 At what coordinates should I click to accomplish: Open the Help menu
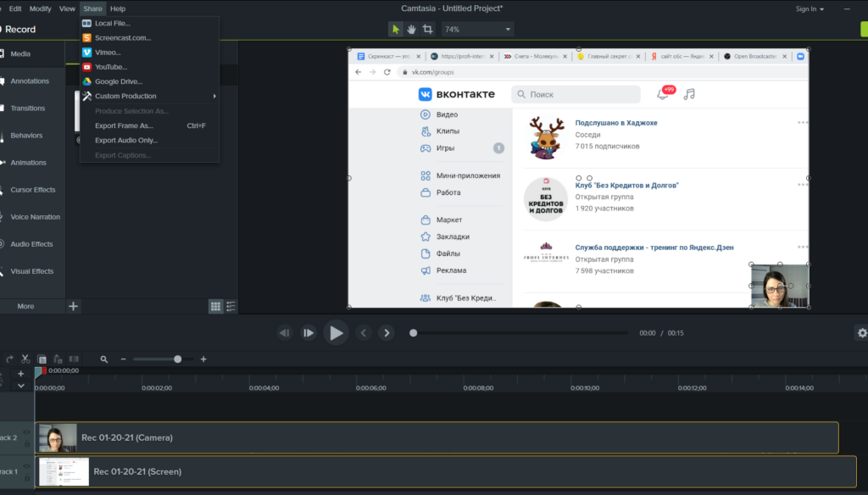(x=117, y=8)
